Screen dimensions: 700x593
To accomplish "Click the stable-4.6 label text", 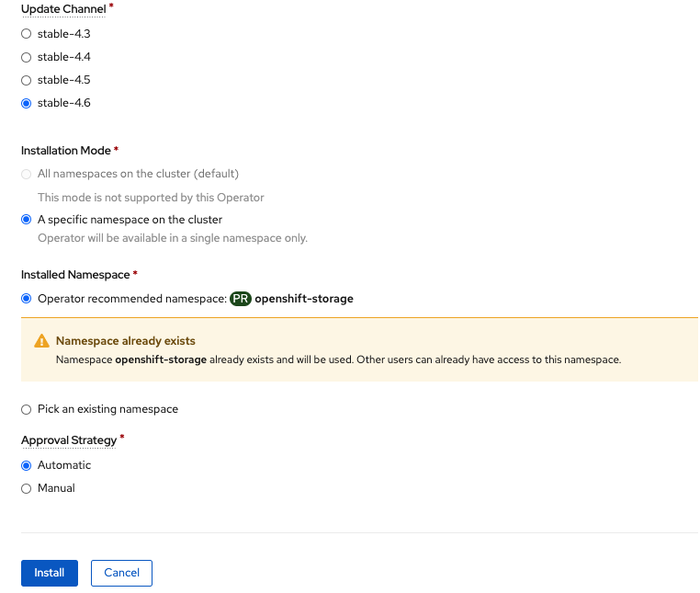I will [63, 103].
